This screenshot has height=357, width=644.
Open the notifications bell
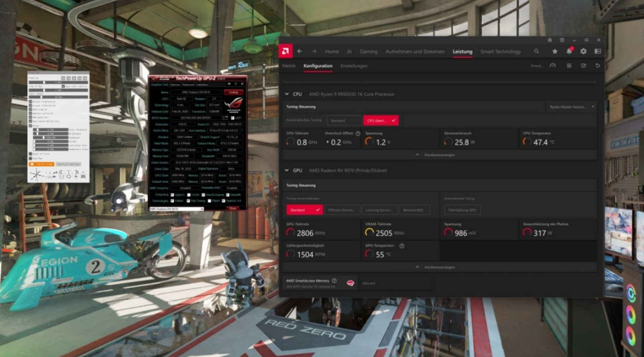[569, 51]
